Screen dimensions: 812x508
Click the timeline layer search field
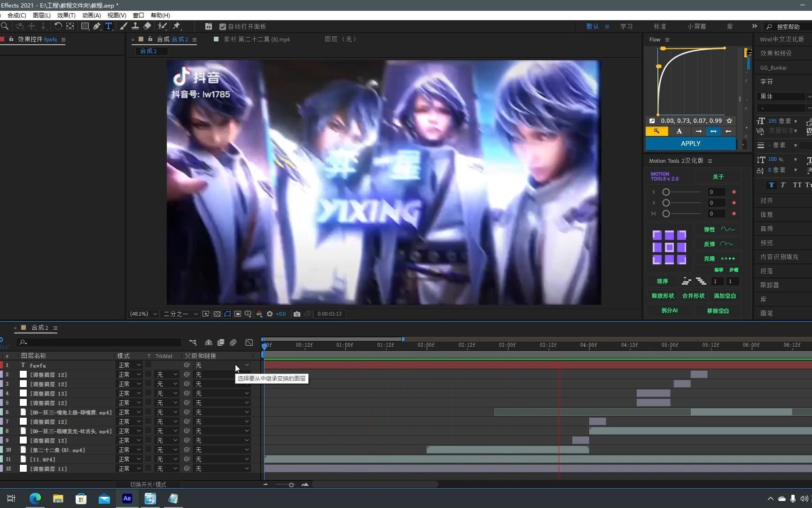click(x=99, y=342)
